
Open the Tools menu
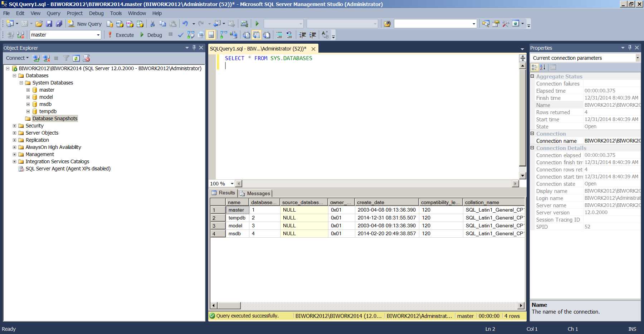click(x=116, y=13)
